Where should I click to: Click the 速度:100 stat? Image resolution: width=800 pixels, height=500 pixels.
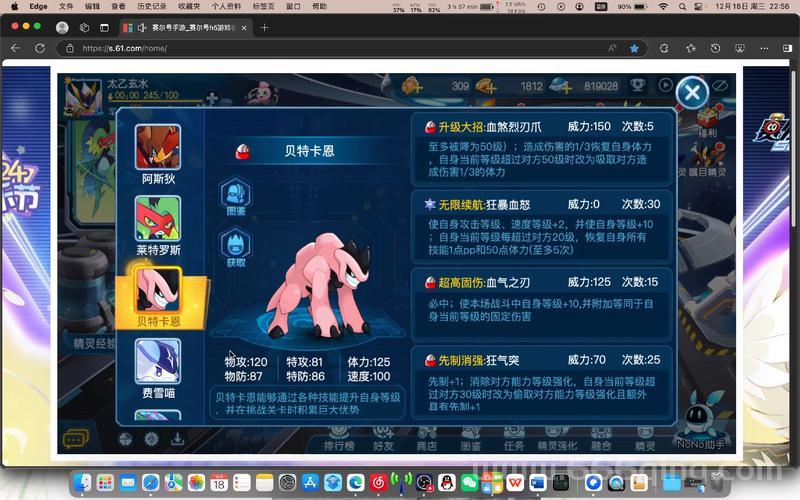(x=369, y=377)
